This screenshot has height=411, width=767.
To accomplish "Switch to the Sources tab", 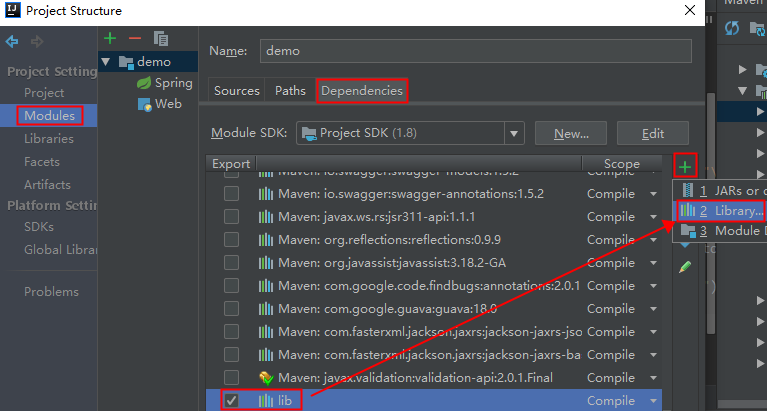I will (237, 91).
